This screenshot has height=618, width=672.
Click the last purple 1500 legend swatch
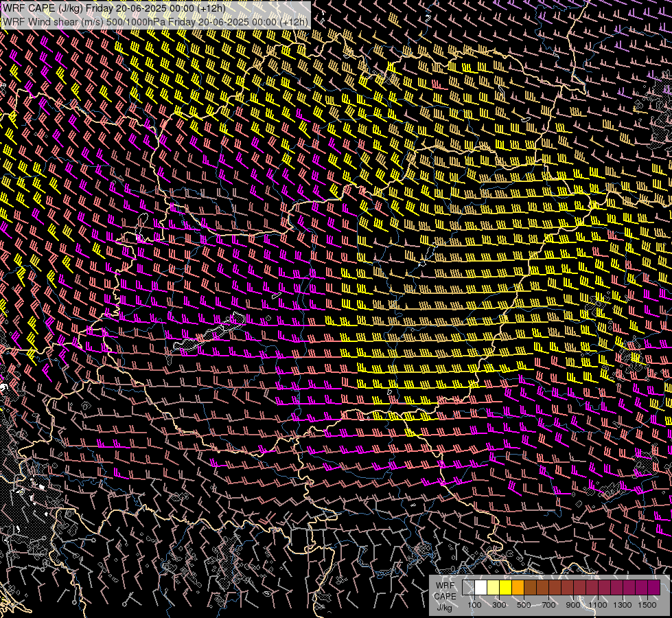(x=654, y=588)
